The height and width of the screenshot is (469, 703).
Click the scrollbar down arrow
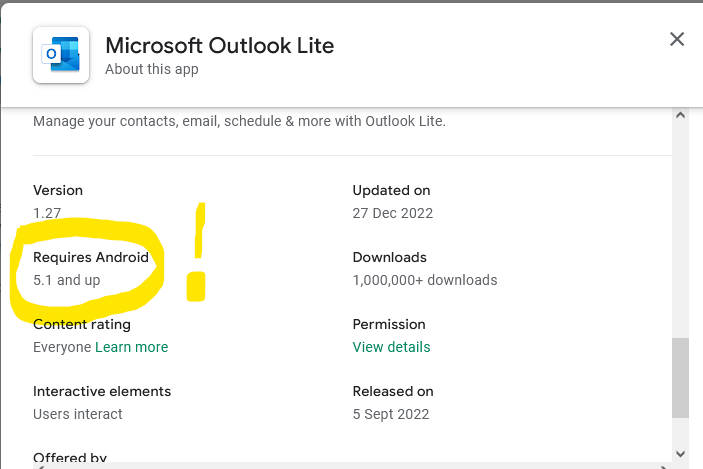[681, 452]
